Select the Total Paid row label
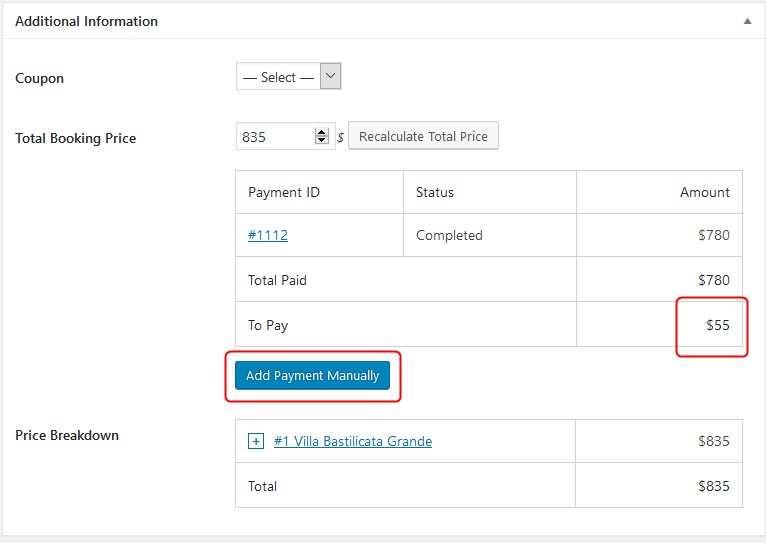Viewport: 766px width, 543px height. tap(277, 281)
